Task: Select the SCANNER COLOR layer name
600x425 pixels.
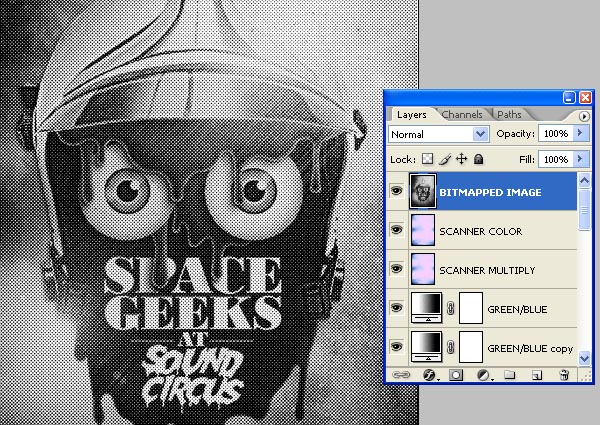Action: coord(481,231)
